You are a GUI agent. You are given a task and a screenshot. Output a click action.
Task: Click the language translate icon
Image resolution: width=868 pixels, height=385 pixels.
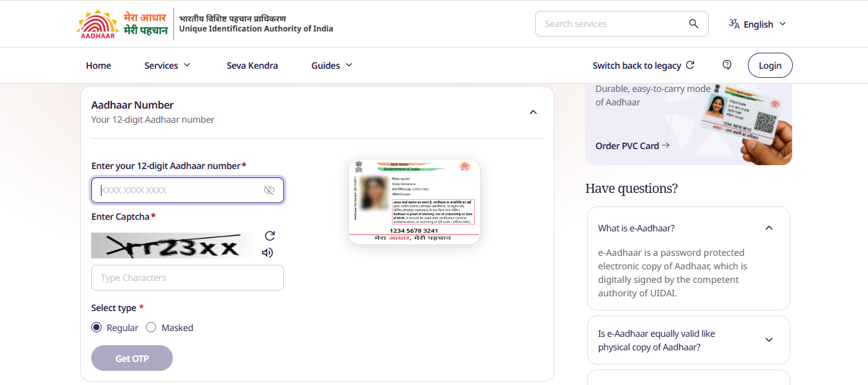(x=734, y=24)
